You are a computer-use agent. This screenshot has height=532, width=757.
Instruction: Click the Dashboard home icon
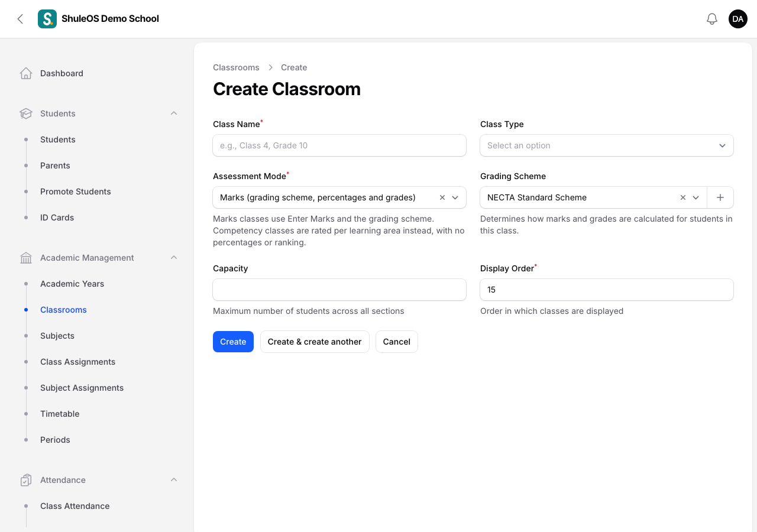[26, 73]
